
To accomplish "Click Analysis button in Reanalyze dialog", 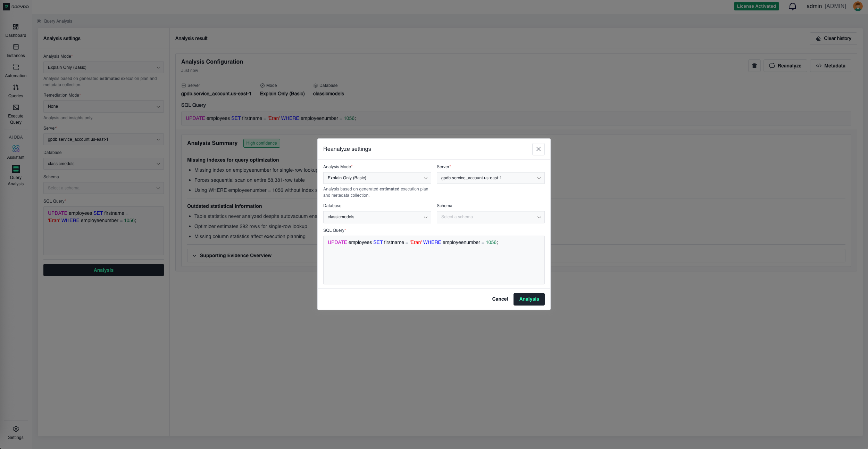I will coord(529,299).
